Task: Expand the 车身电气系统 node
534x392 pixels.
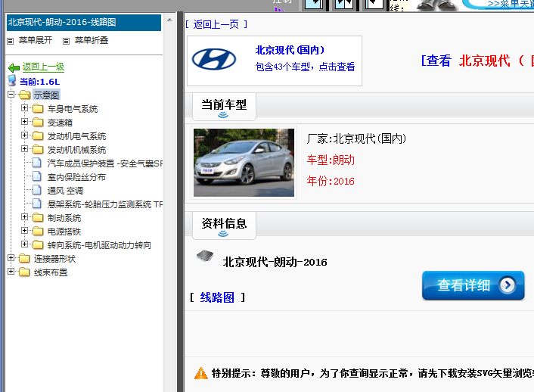Action: click(24, 107)
